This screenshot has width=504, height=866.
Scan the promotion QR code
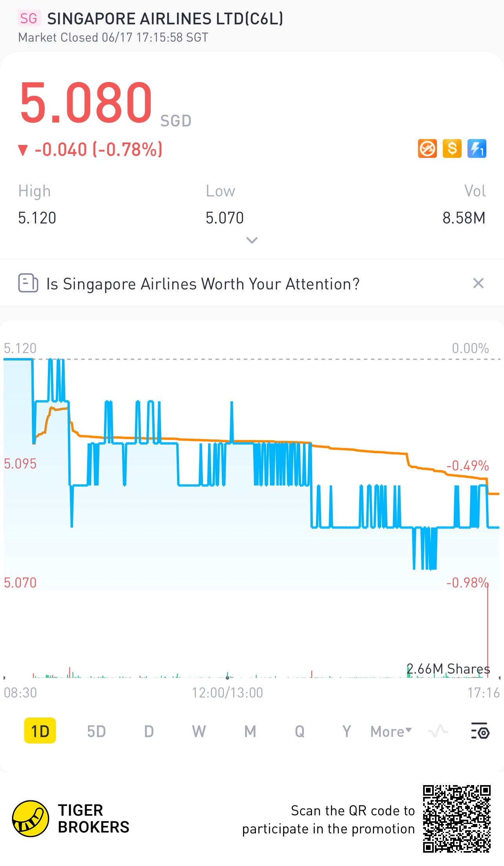tap(457, 818)
